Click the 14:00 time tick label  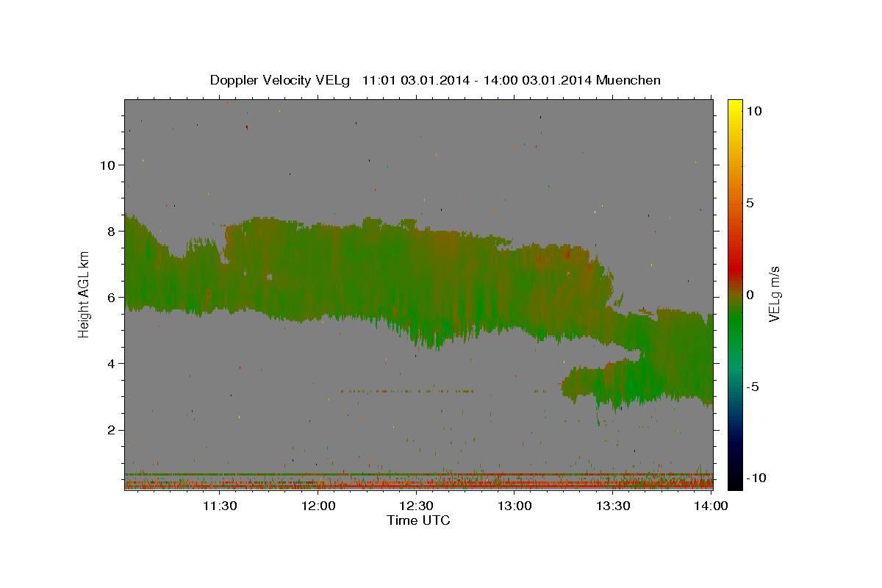click(x=711, y=506)
